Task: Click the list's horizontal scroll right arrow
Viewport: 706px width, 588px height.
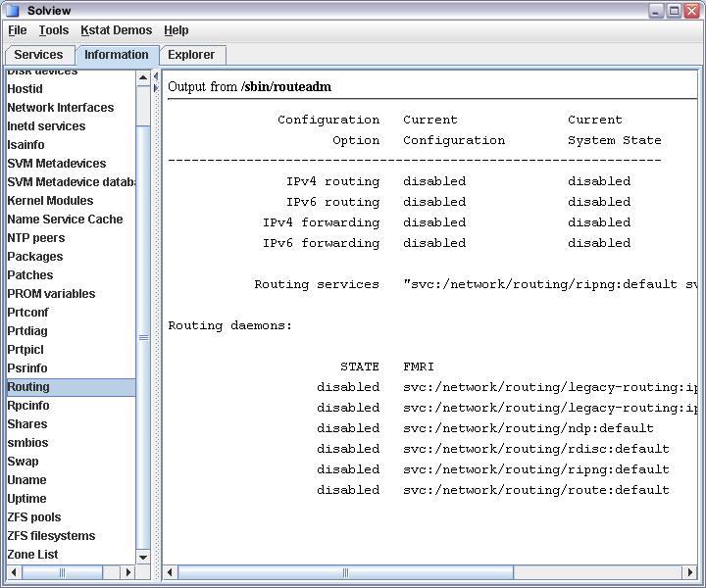Action: pos(127,572)
